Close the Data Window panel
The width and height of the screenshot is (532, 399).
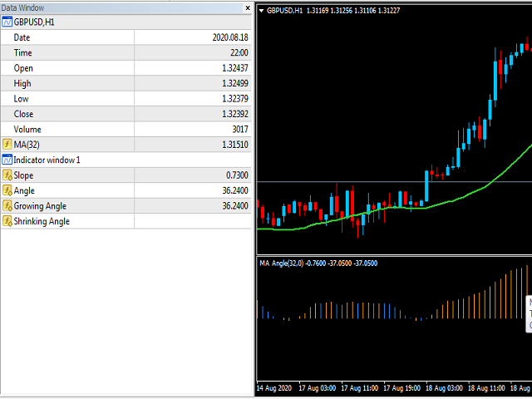point(247,7)
